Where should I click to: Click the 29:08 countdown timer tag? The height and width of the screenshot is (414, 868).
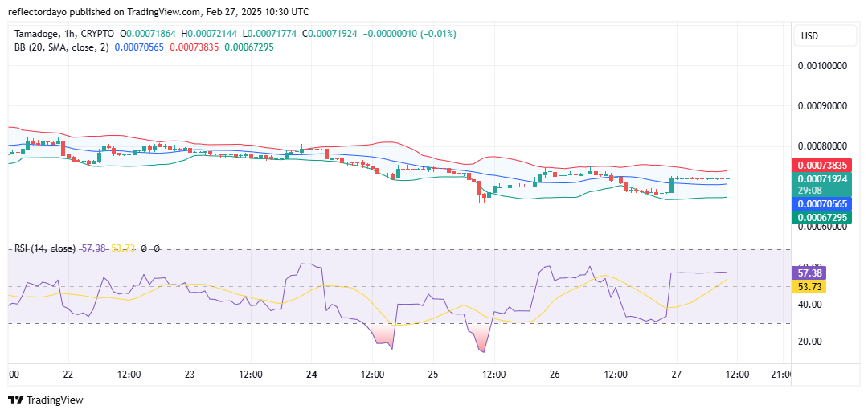pos(809,189)
